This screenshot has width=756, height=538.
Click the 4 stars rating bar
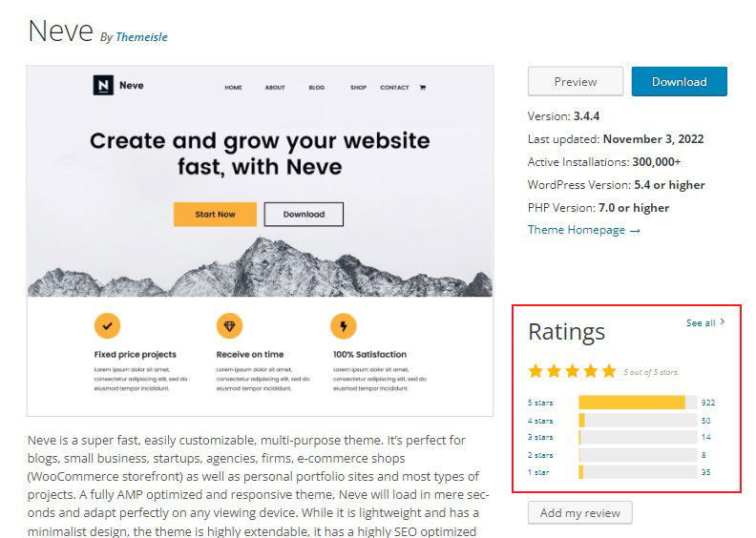pos(638,420)
